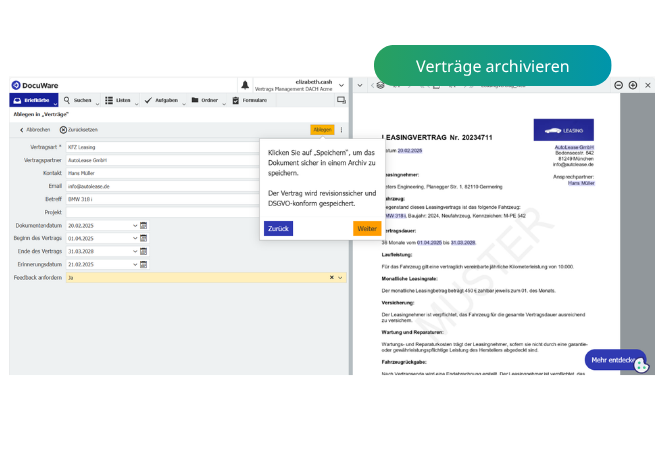The width and height of the screenshot is (666, 450).
Task: Click the viewer window icon in toolbar
Action: (x=341, y=100)
